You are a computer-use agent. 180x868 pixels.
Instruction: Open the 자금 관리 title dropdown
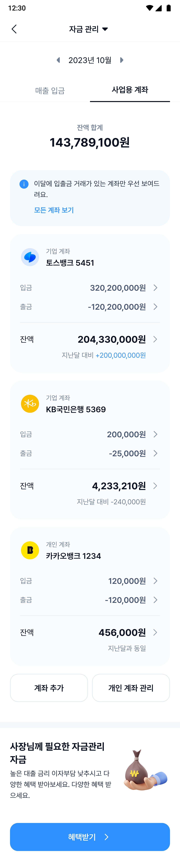pos(88,29)
